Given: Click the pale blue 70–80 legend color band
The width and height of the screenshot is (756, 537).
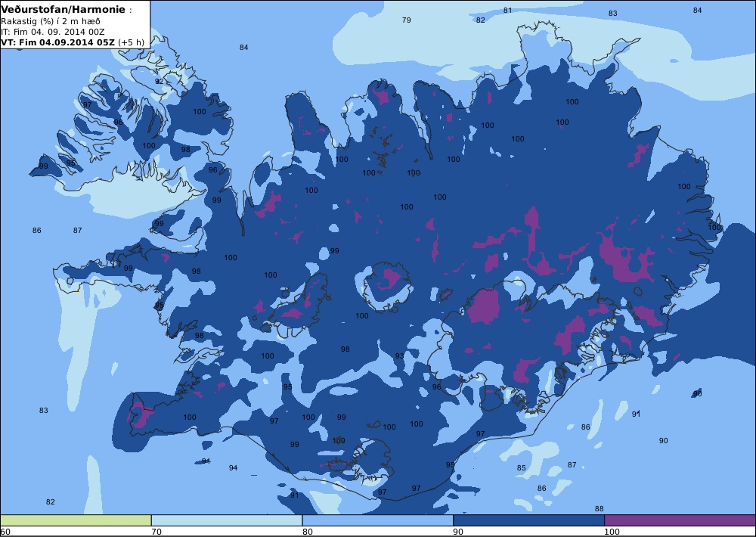Looking at the screenshot, I should click(x=227, y=520).
